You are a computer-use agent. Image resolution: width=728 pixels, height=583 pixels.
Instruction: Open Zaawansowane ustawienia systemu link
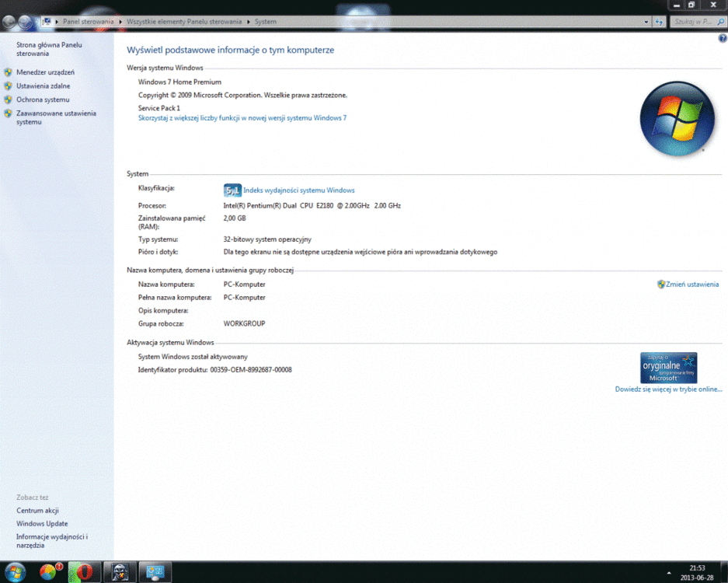point(56,117)
